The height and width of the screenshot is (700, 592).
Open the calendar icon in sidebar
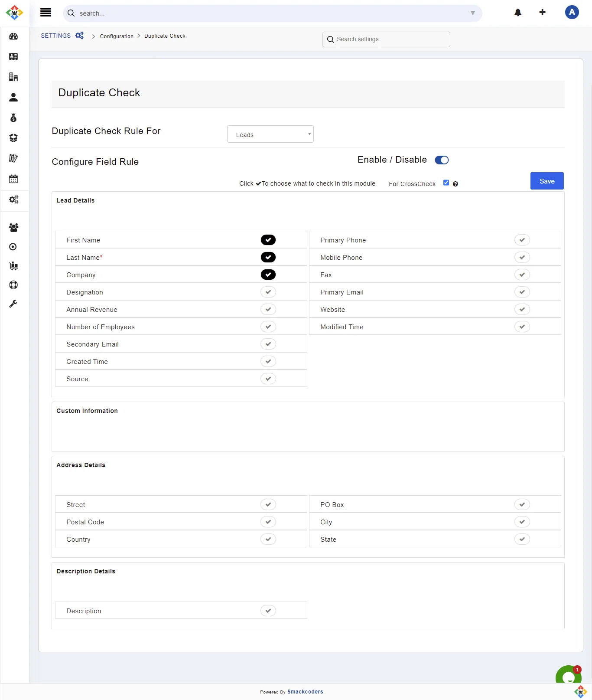point(13,179)
